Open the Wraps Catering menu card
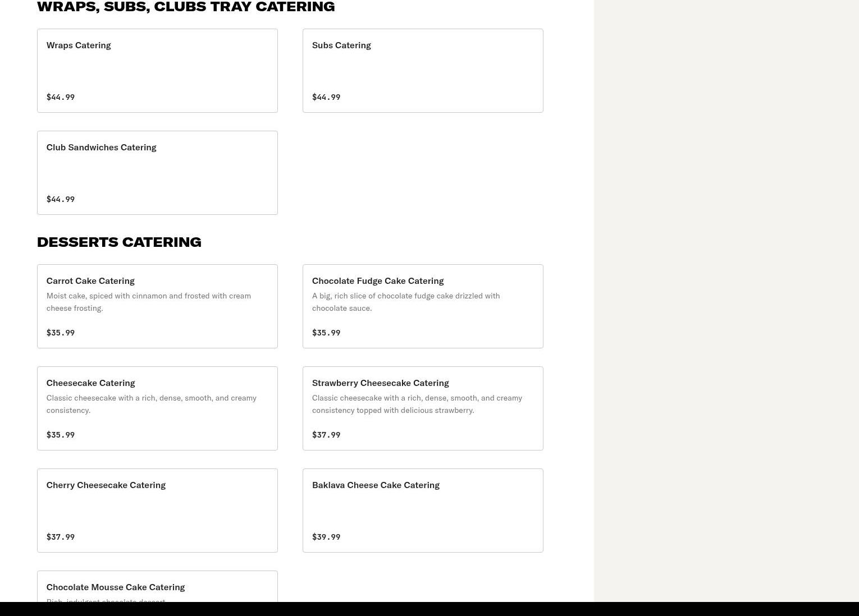This screenshot has width=859, height=616. [157, 71]
